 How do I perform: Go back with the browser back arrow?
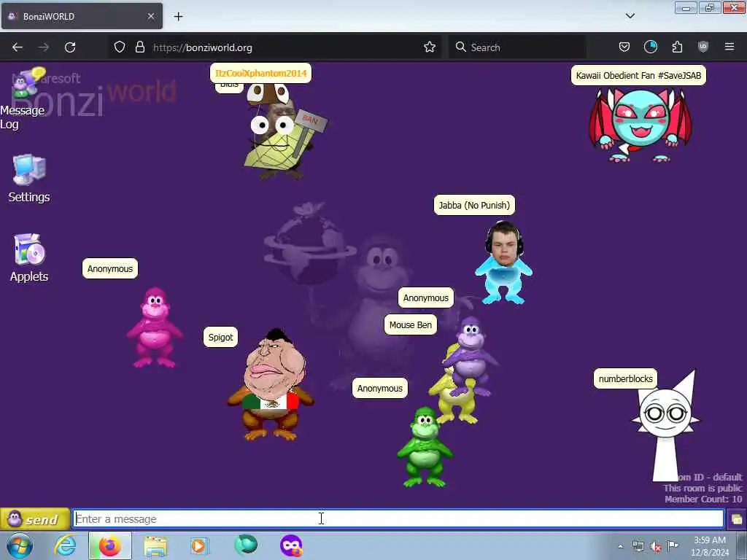[18, 47]
